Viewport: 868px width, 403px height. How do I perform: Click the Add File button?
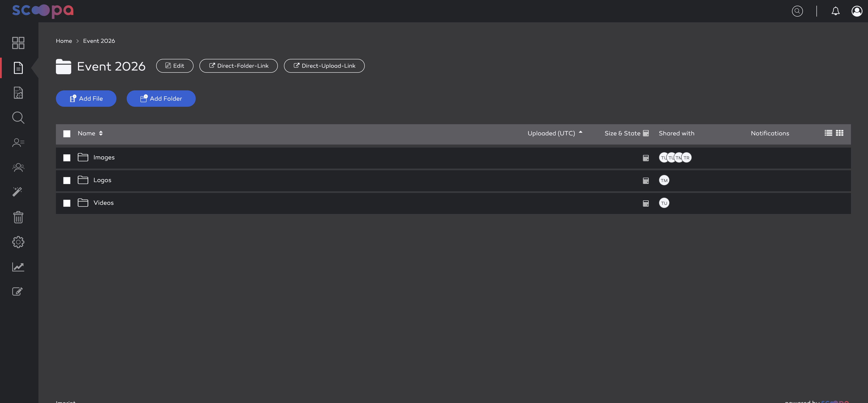tap(86, 99)
